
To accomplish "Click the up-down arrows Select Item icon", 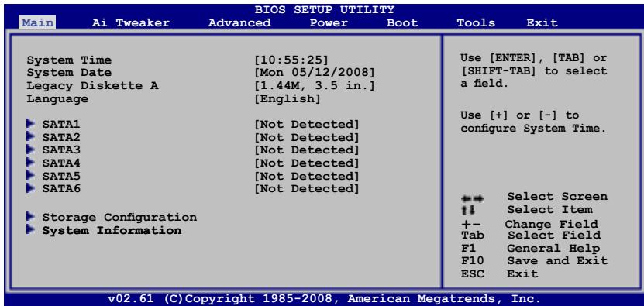I will [468, 211].
